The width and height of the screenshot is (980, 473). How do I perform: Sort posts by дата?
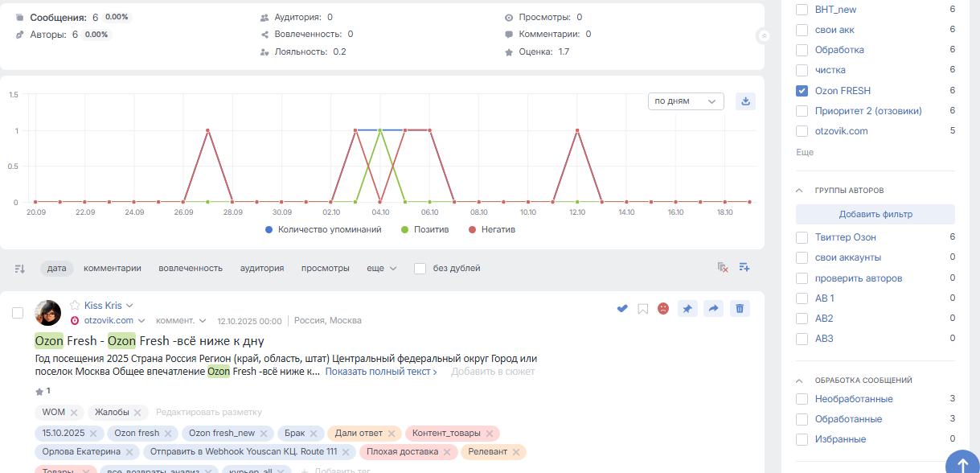[57, 268]
